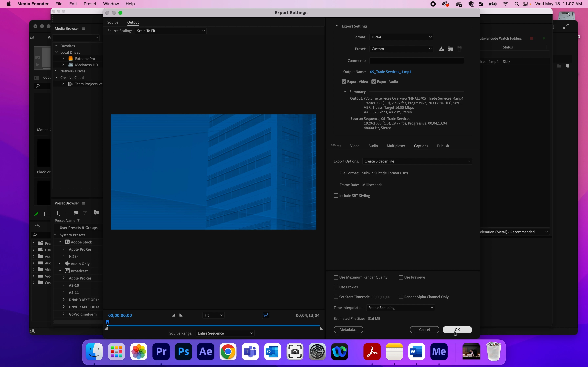Viewport: 588px width, 367px height.
Task: Toggle the aspect ratio correction icon
Action: (266, 315)
